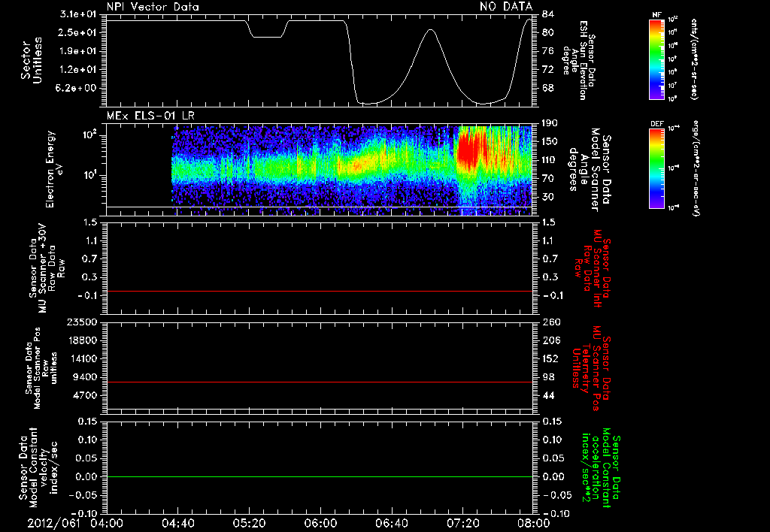Click the 260 telemetry tick label

point(551,322)
